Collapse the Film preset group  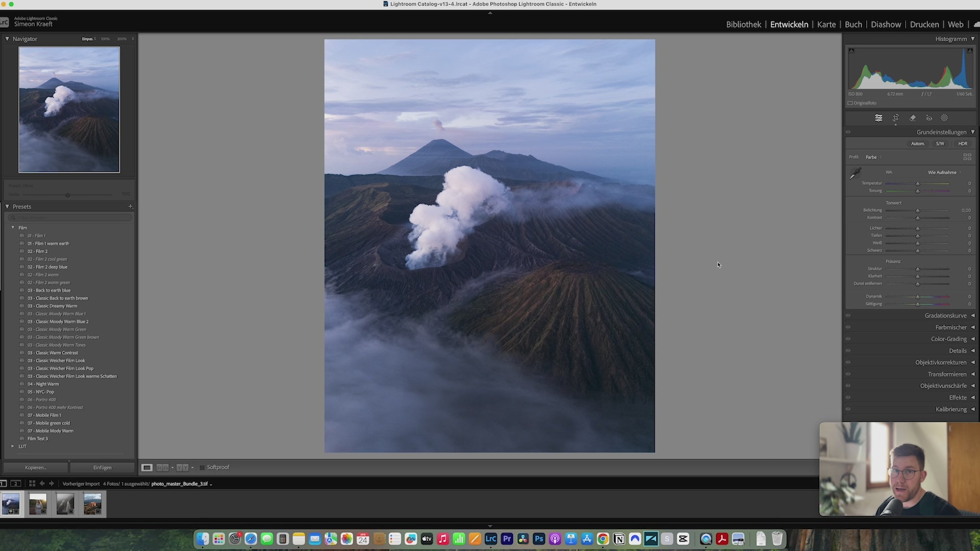(13, 228)
